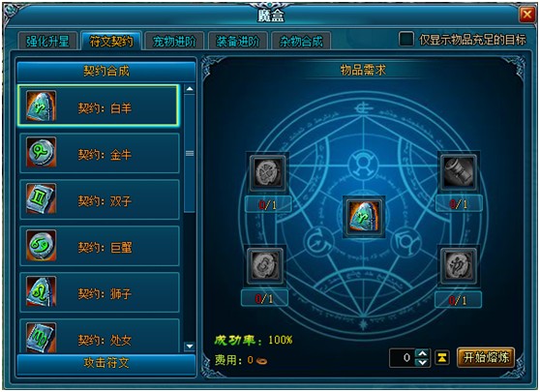Click the quantity input field
This screenshot has width=540, height=392.
click(x=403, y=357)
